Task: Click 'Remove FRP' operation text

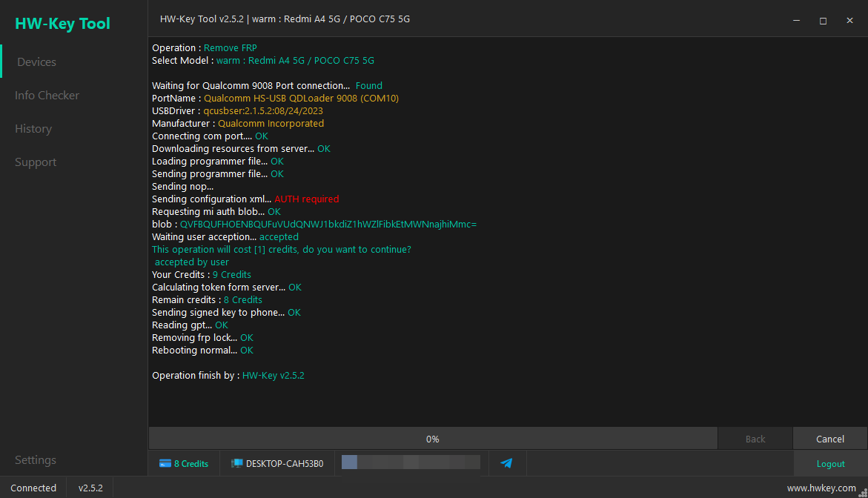Action: coord(231,48)
